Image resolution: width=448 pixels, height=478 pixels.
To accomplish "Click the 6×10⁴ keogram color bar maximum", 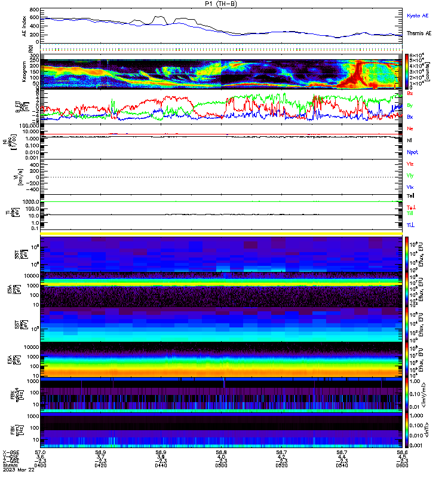I will click(x=417, y=56).
